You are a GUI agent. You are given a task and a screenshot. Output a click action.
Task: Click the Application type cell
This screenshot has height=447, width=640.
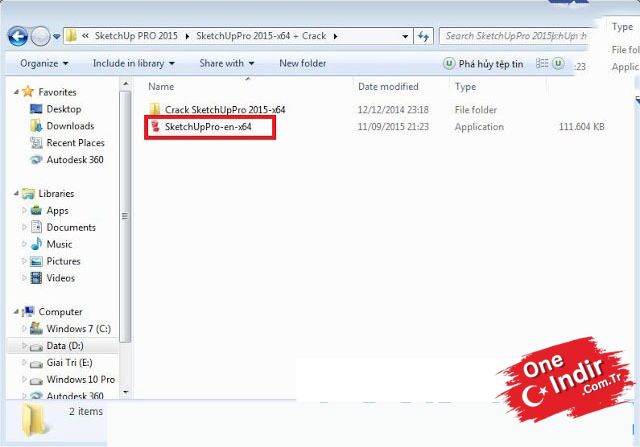pos(479,127)
